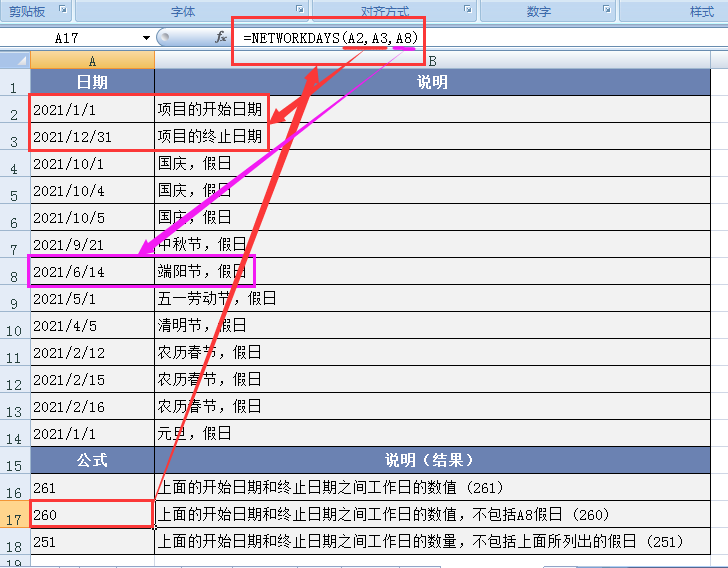Select row 1 header

(x=15, y=83)
